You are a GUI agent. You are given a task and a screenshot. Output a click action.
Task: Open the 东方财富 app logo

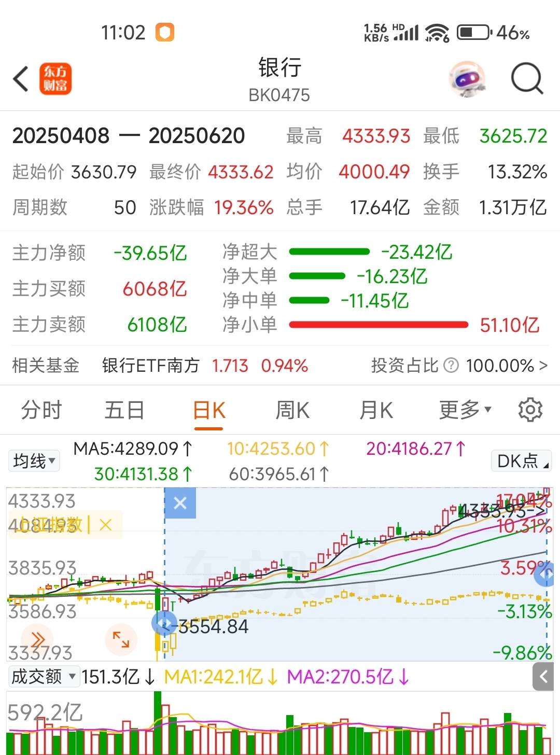55,79
